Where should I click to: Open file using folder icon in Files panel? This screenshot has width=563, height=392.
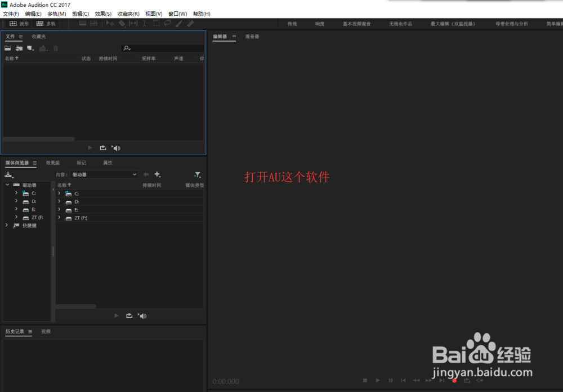pyautogui.click(x=7, y=48)
